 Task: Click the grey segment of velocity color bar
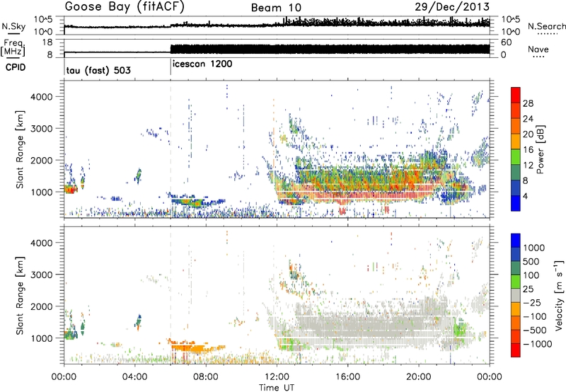click(x=516, y=295)
